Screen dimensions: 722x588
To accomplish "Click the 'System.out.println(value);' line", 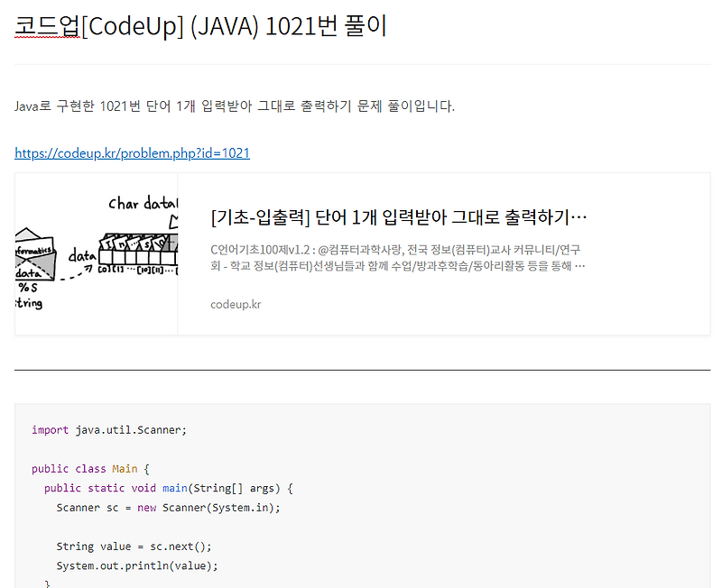I will pos(135,565).
